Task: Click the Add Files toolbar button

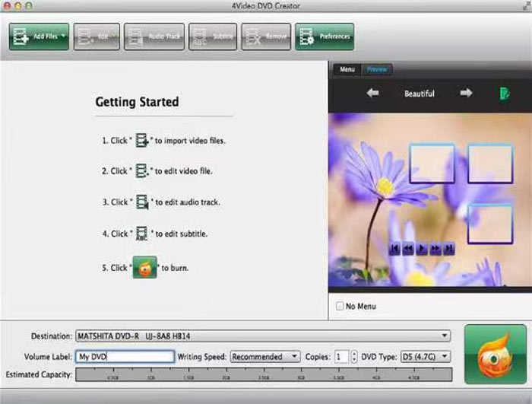Action: tap(39, 37)
